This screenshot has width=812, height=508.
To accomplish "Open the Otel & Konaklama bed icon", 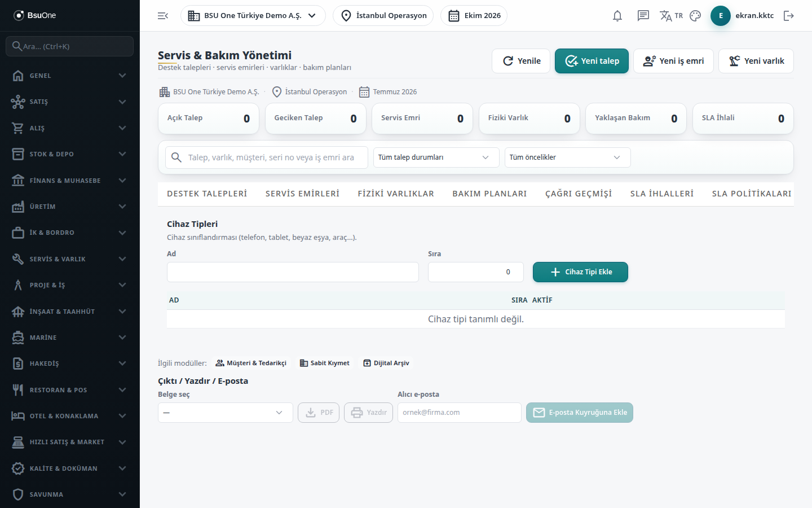I will click(18, 416).
